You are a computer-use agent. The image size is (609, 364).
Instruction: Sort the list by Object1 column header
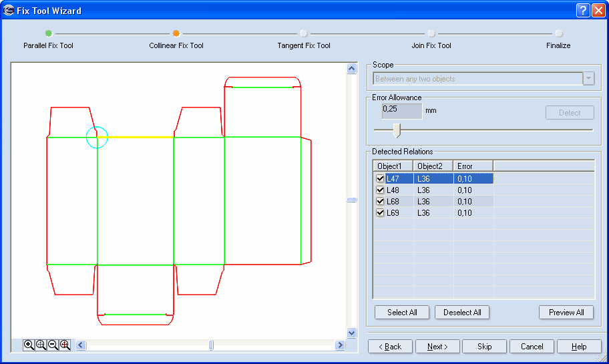pos(393,166)
